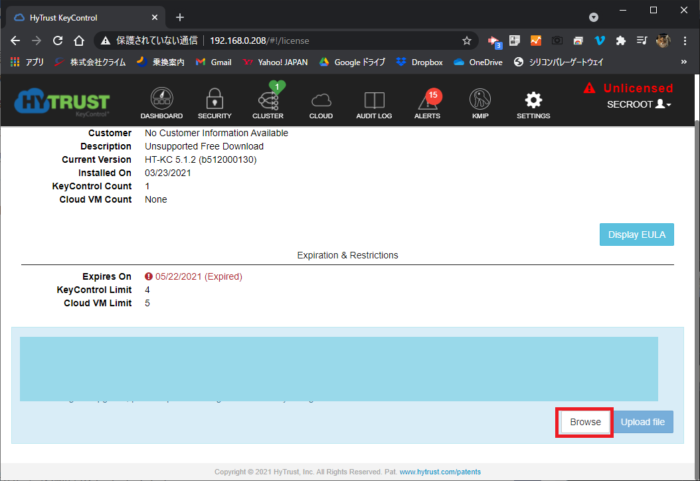Open the Settings gear
Image resolution: width=700 pixels, height=481 pixels.
(x=533, y=105)
